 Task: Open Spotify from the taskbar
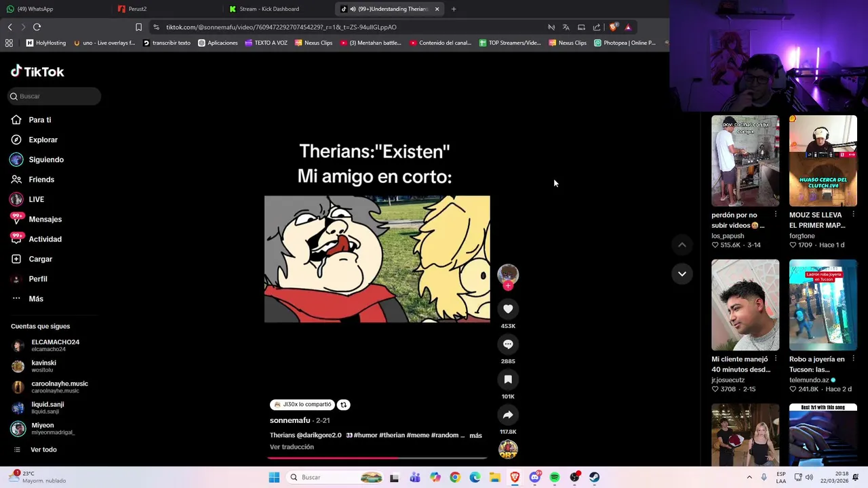[x=555, y=477]
